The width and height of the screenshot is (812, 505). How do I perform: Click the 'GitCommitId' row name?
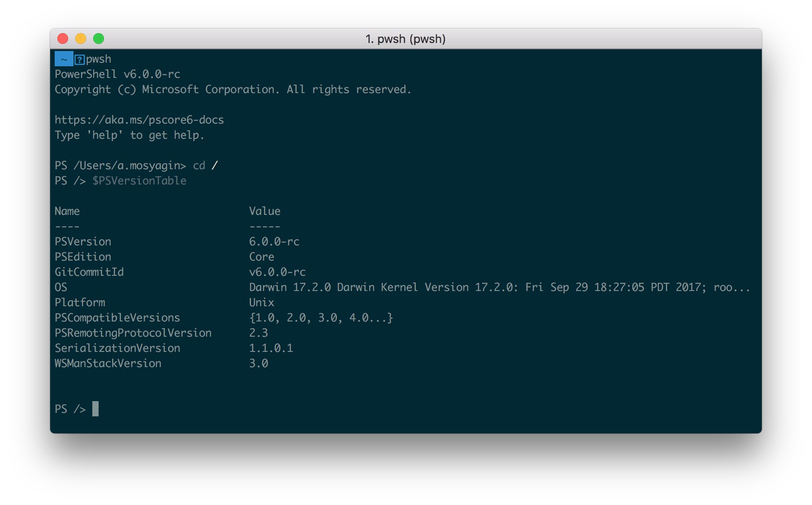89,272
